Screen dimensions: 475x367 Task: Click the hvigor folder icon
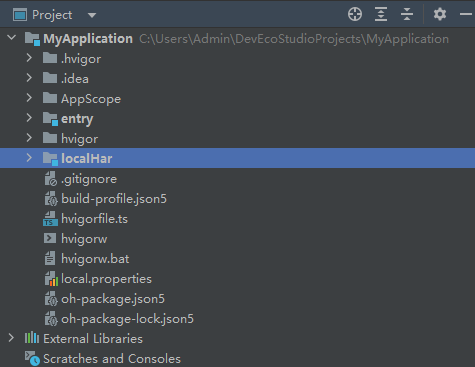coord(50,138)
